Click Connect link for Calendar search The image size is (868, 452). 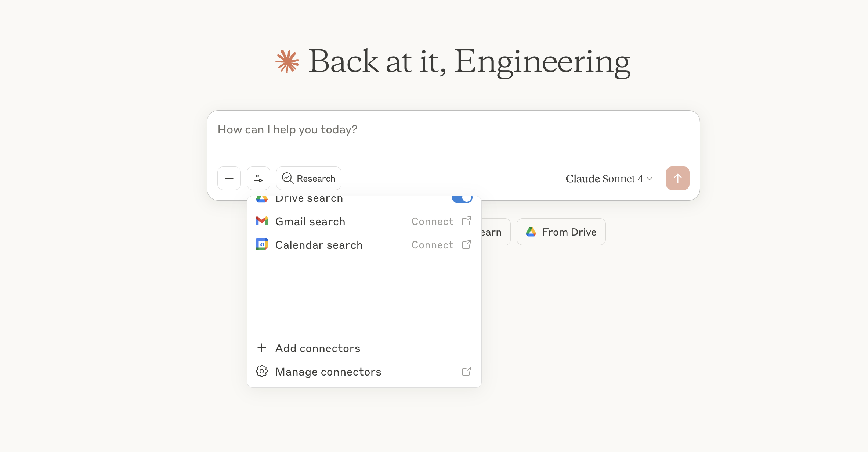point(432,245)
